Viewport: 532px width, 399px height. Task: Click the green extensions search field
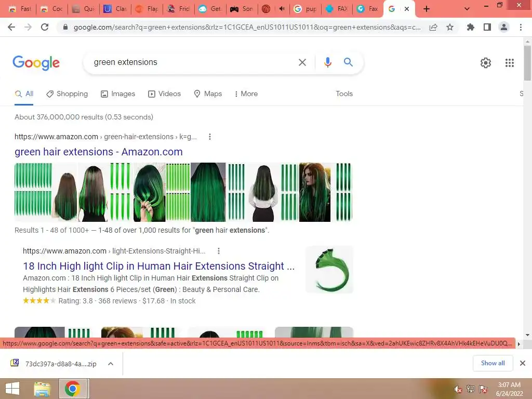[x=193, y=62]
